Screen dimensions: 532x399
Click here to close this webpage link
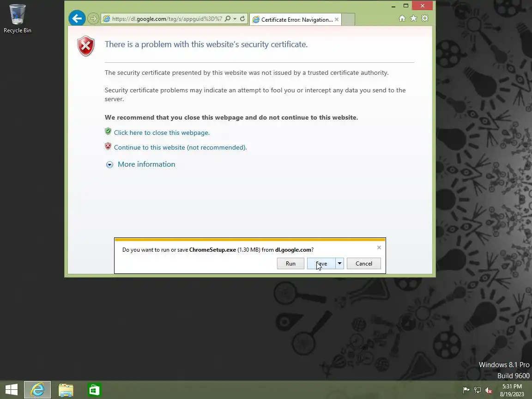point(162,133)
